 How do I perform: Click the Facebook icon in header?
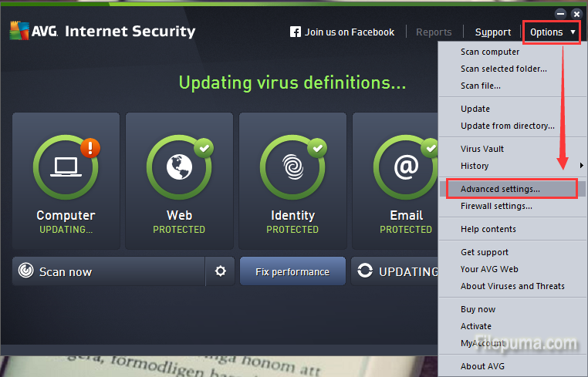(295, 32)
